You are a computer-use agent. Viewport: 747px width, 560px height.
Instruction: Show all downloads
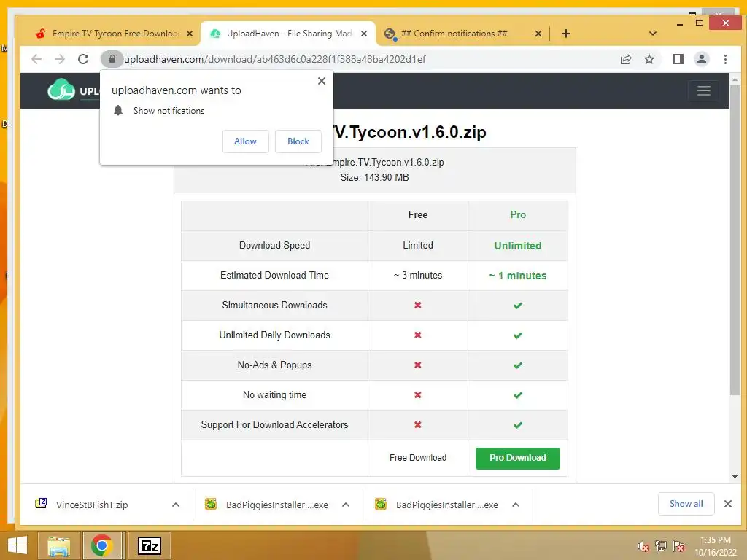(686, 504)
